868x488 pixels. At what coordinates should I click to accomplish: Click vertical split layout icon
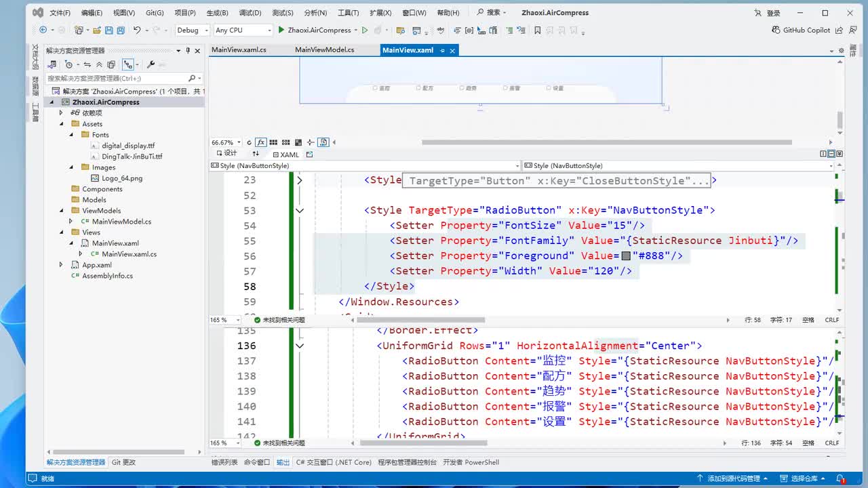(825, 154)
